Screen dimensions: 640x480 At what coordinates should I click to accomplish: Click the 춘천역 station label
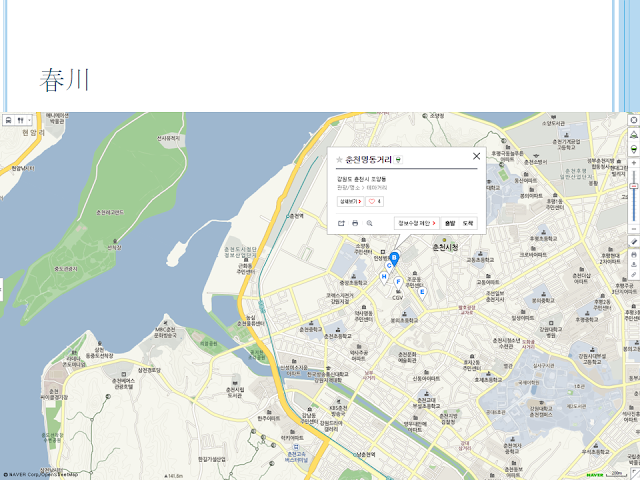click(x=295, y=216)
